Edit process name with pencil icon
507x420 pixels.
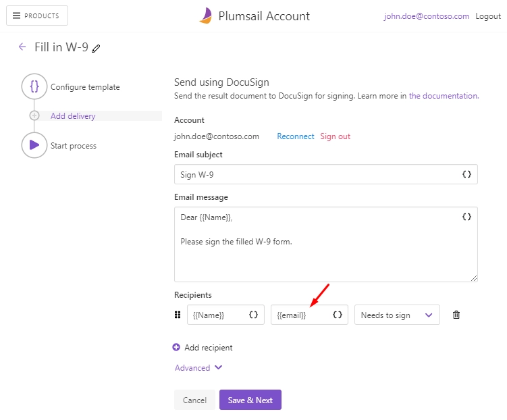96,49
